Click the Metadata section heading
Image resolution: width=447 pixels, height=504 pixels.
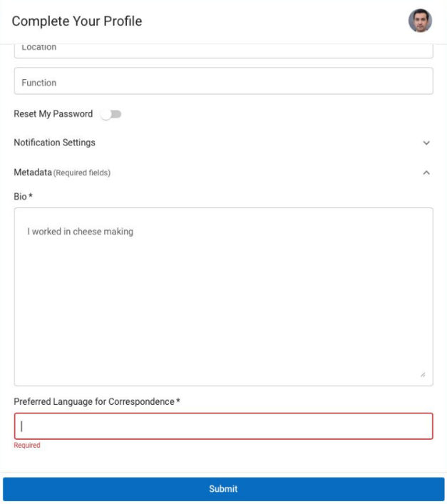click(x=33, y=173)
